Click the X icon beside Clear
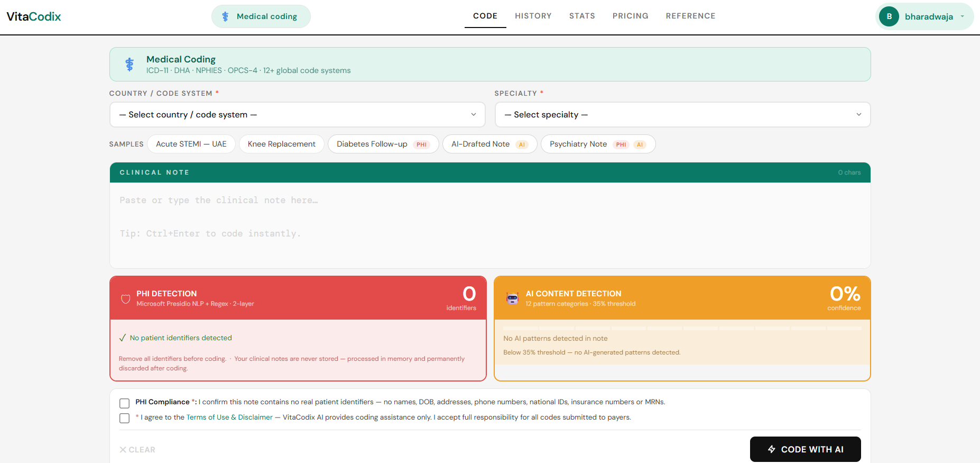Viewport: 980px width, 463px height. 123,450
